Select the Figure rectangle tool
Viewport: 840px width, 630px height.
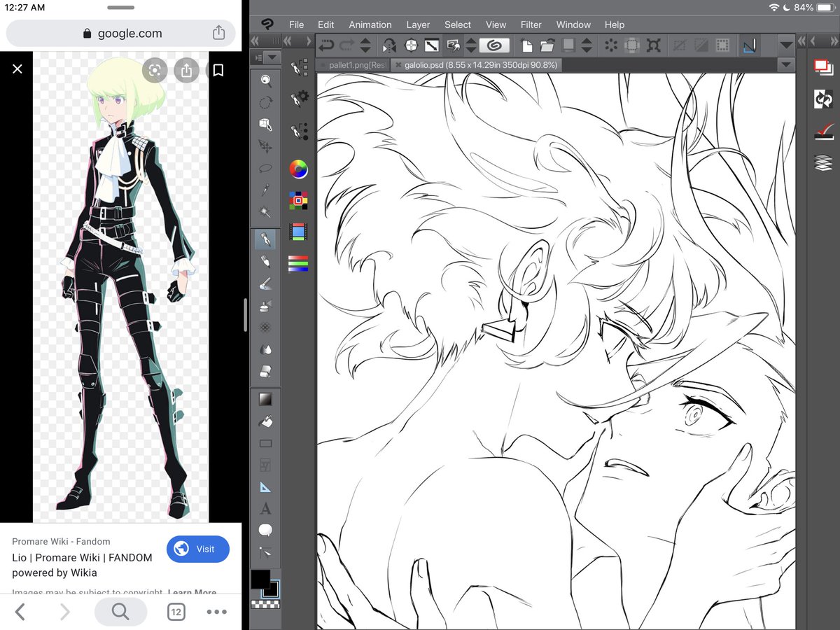(x=265, y=443)
